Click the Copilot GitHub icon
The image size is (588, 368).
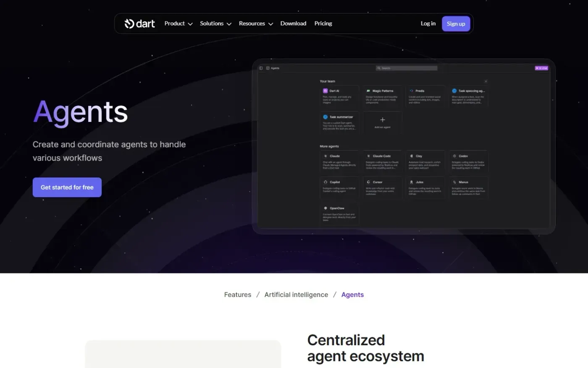coord(325,182)
